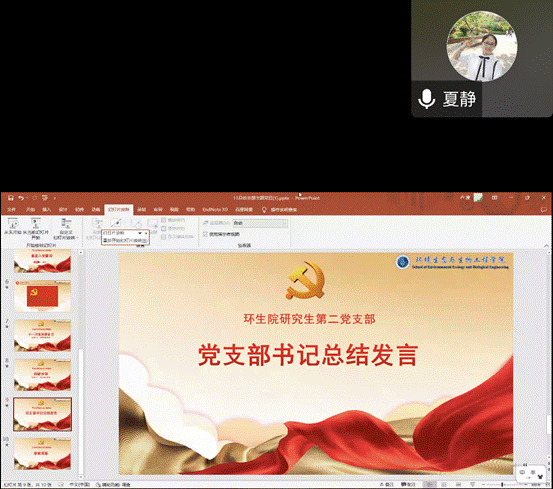Image resolution: width=553 pixels, height=489 pixels.
Task: Start Slide Show from status bar icon
Action: tap(473, 484)
